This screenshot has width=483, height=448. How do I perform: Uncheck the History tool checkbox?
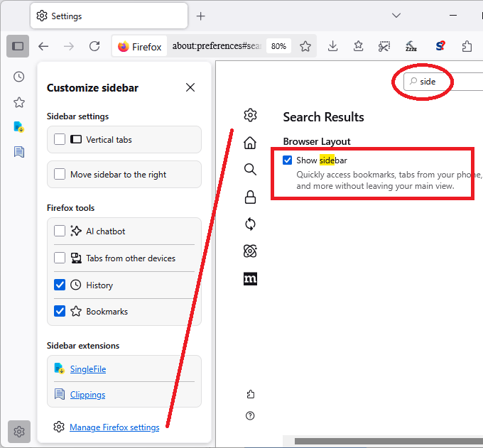coord(60,285)
